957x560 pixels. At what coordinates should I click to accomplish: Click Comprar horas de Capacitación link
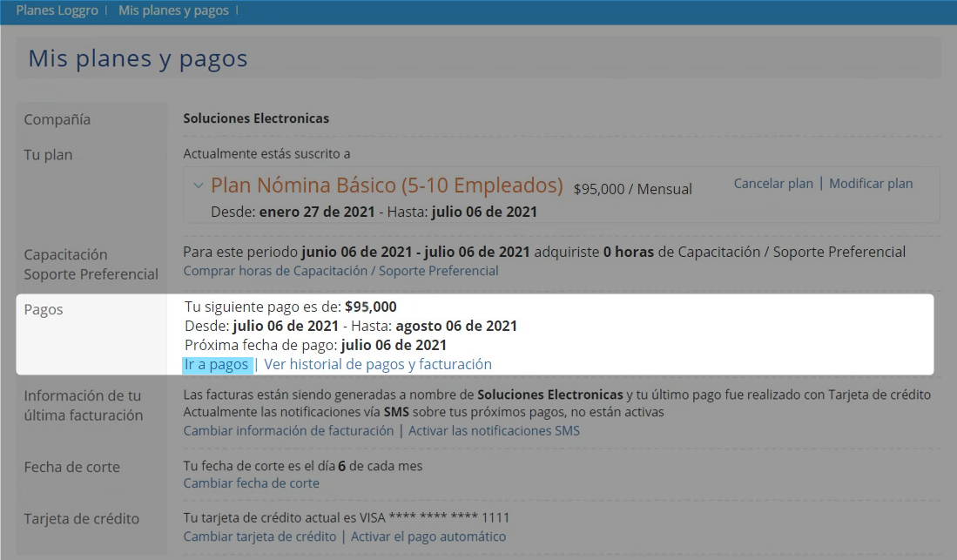coord(340,271)
